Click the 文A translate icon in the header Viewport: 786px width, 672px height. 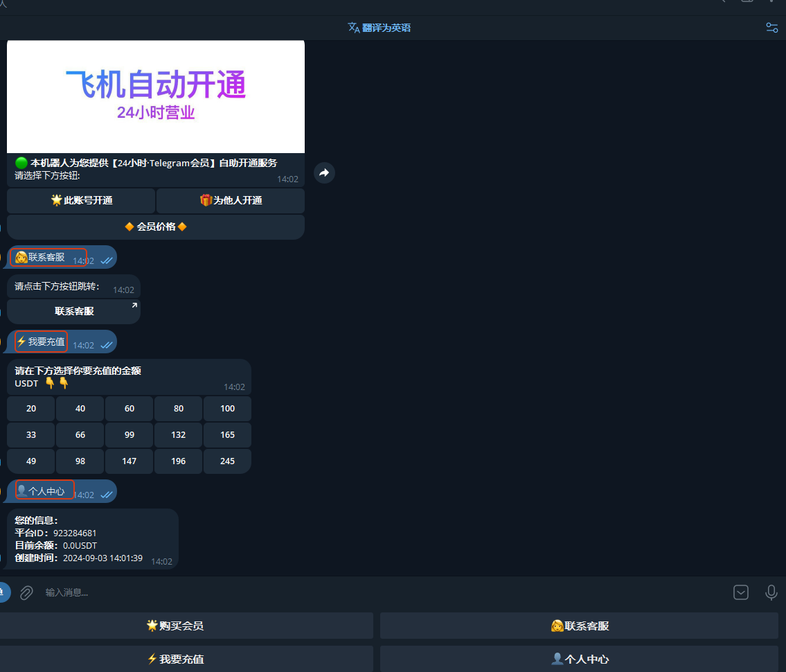pyautogui.click(x=353, y=28)
